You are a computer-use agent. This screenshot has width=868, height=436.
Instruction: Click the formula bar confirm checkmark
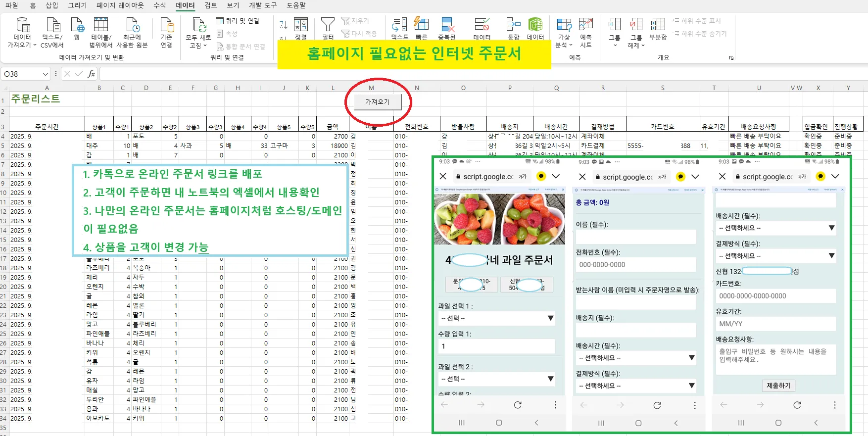pos(79,74)
